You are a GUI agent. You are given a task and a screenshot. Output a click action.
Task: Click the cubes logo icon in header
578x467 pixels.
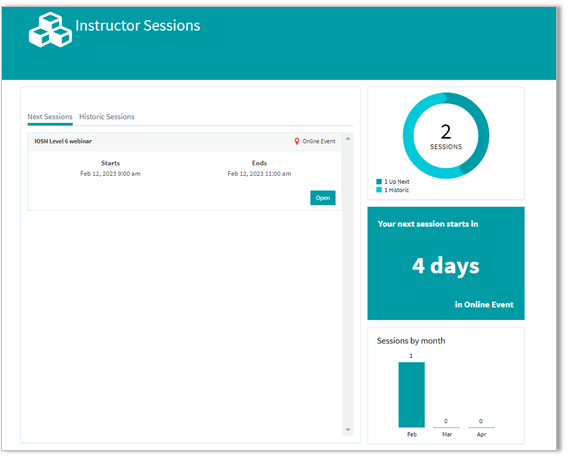[x=50, y=30]
